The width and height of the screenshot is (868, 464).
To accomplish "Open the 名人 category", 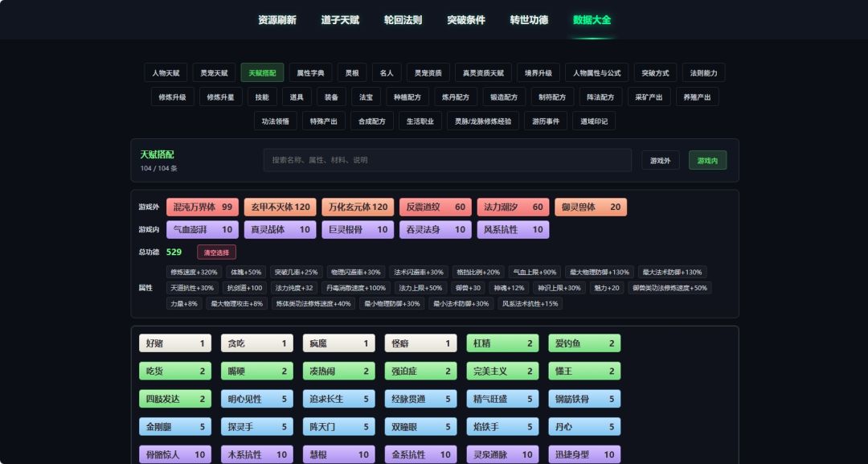I will (387, 72).
